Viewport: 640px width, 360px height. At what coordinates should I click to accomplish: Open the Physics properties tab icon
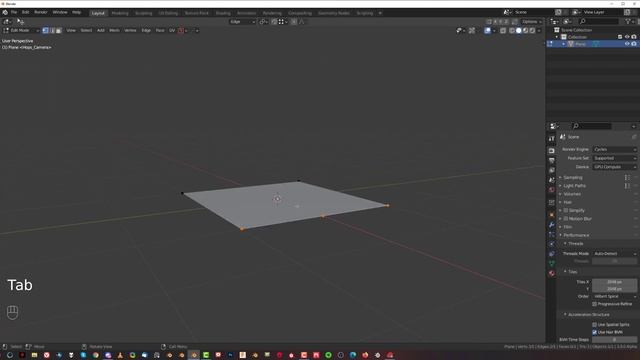click(551, 244)
